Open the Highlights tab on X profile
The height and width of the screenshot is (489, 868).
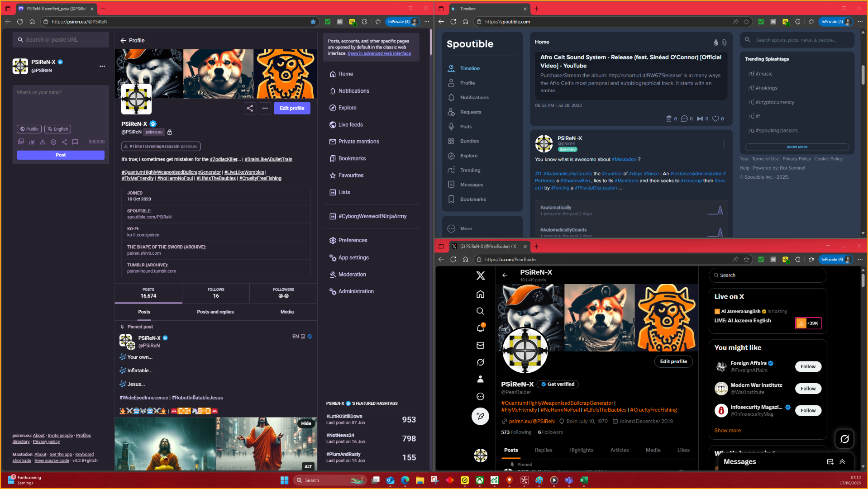tap(581, 451)
